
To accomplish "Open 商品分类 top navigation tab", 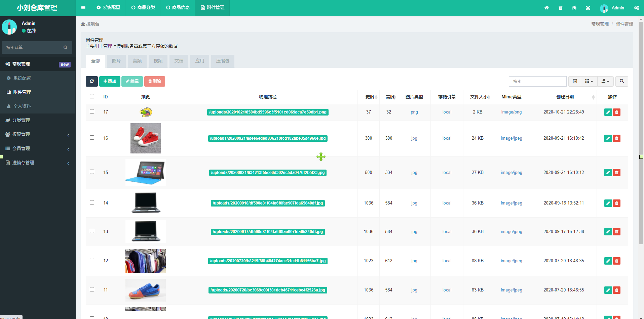I will (x=143, y=8).
